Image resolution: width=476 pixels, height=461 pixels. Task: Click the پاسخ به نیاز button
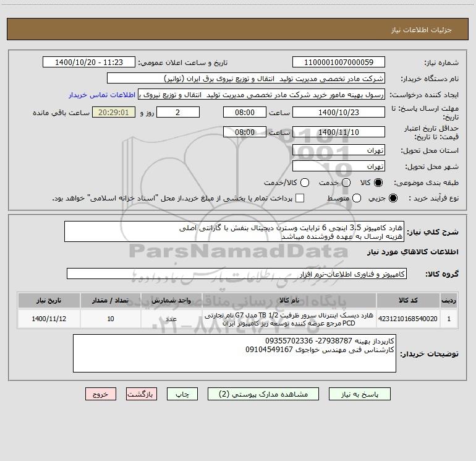coord(360,394)
